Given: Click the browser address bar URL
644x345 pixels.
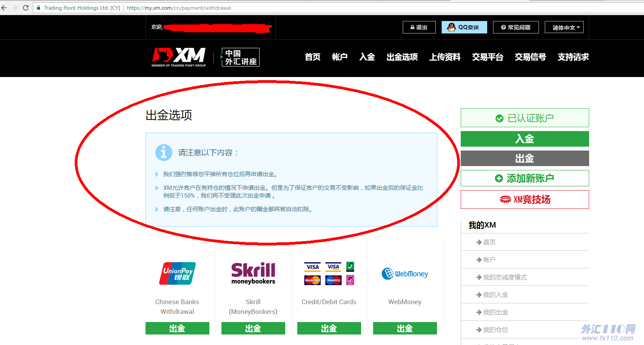Looking at the screenshot, I should 179,8.
